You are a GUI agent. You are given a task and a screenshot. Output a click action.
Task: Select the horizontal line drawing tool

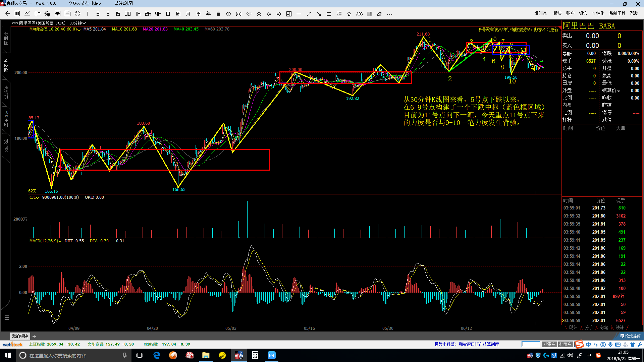(299, 14)
